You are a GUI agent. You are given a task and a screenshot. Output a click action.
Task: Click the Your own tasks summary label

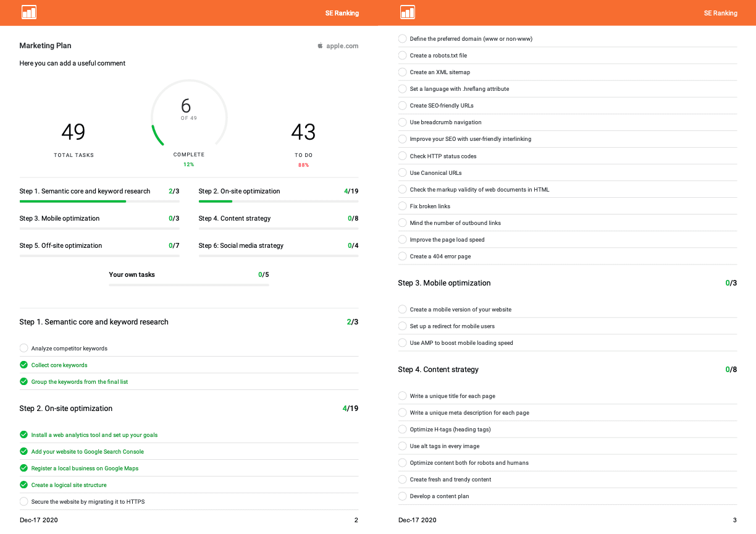click(x=132, y=274)
